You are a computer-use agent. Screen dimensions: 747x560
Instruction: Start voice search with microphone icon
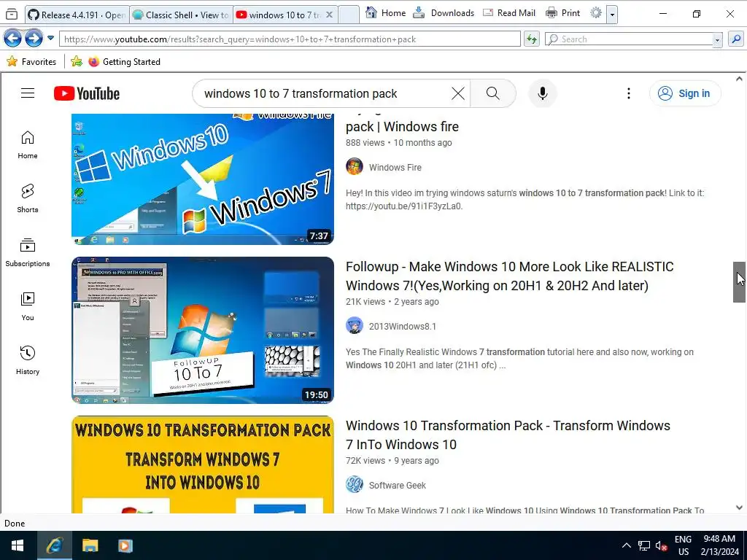click(x=542, y=93)
